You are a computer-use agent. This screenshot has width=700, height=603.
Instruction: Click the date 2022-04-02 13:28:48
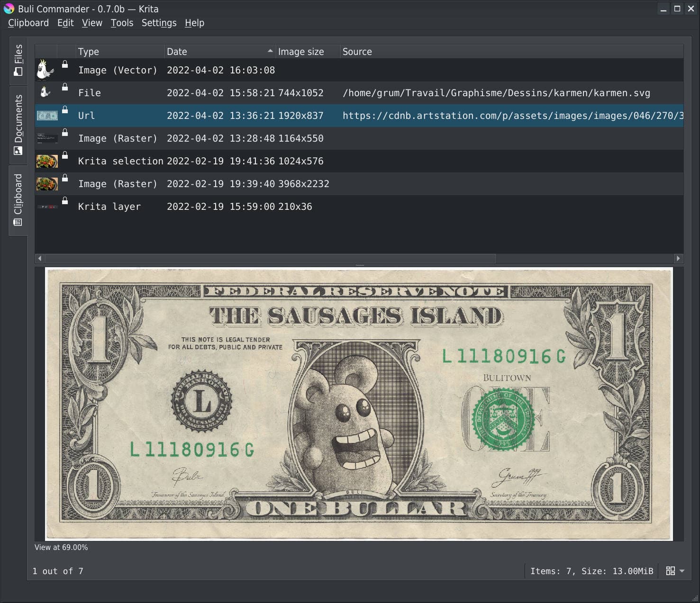pyautogui.click(x=221, y=138)
